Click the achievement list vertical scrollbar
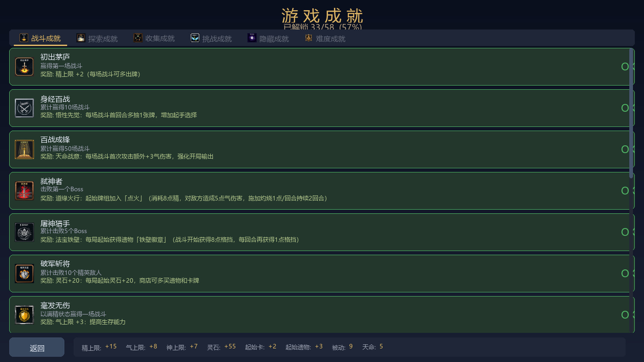 [631, 113]
